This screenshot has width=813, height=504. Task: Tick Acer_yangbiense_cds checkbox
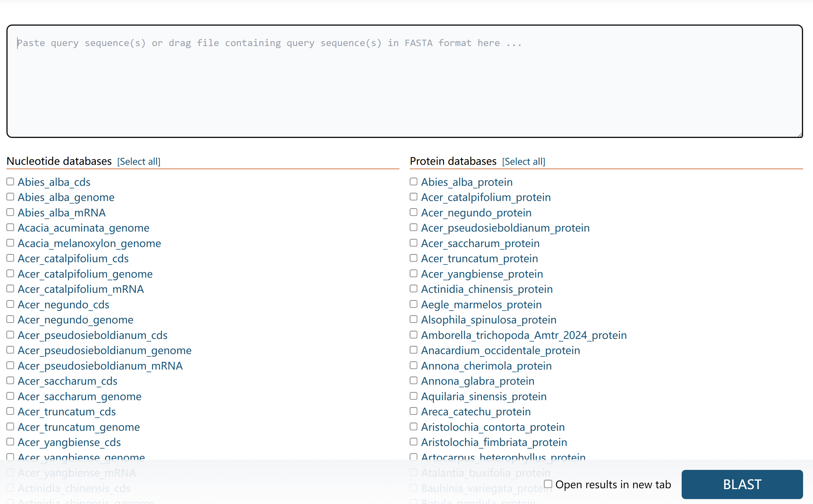coord(10,442)
